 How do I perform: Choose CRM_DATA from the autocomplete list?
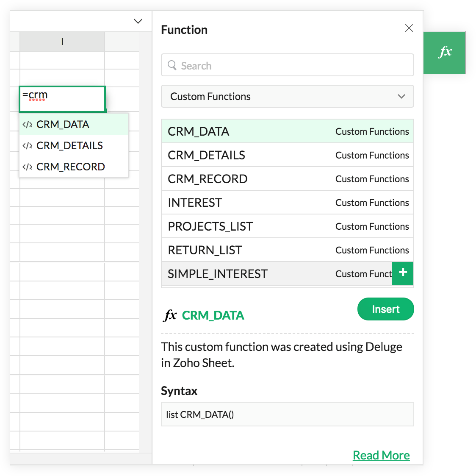point(74,124)
